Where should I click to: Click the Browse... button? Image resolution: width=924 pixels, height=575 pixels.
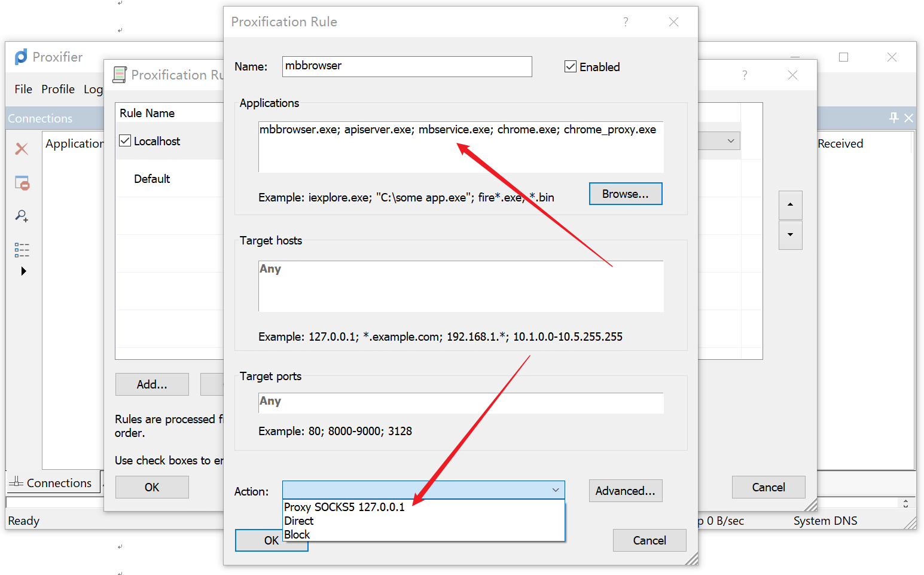625,194
